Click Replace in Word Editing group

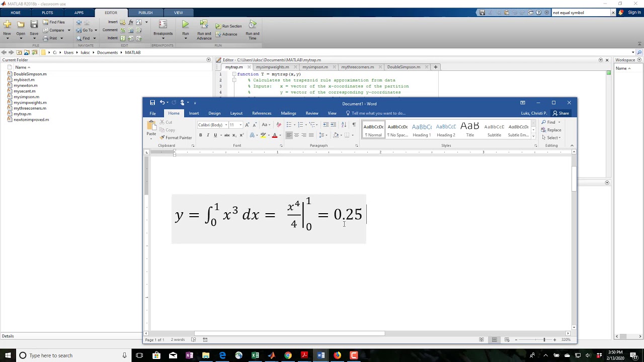tap(551, 130)
